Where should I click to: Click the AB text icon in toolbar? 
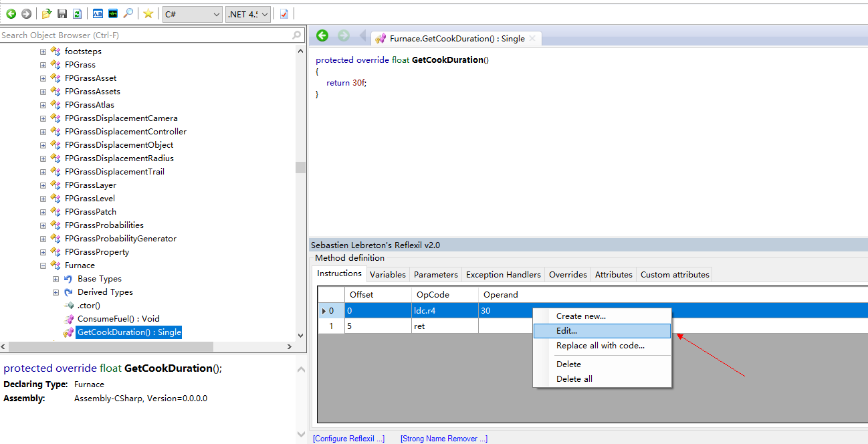[98, 13]
